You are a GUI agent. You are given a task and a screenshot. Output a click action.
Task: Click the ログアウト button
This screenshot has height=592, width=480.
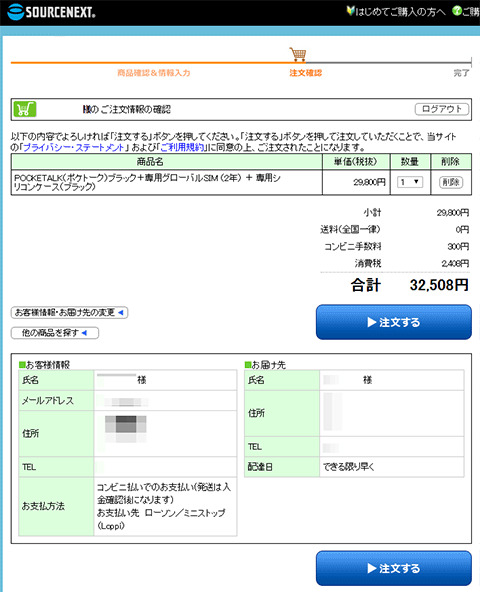pyautogui.click(x=442, y=109)
